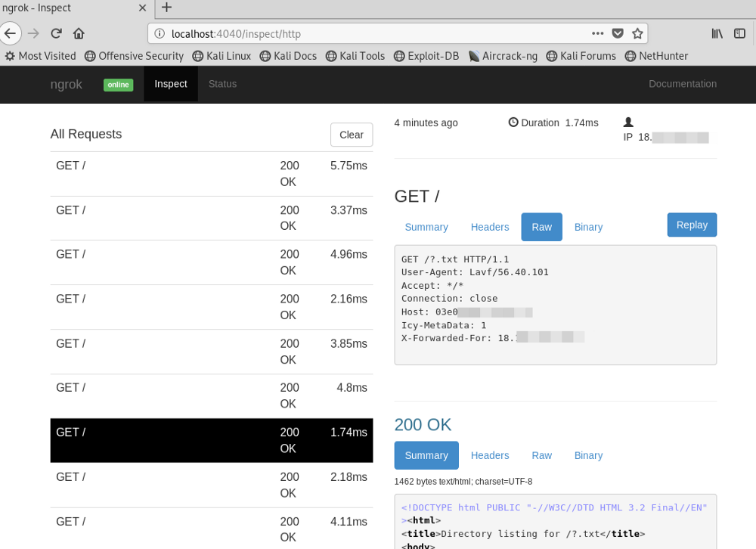Screen dimensions: 756x549
Task: Open the Kali Linux bookmark
Action: point(222,56)
